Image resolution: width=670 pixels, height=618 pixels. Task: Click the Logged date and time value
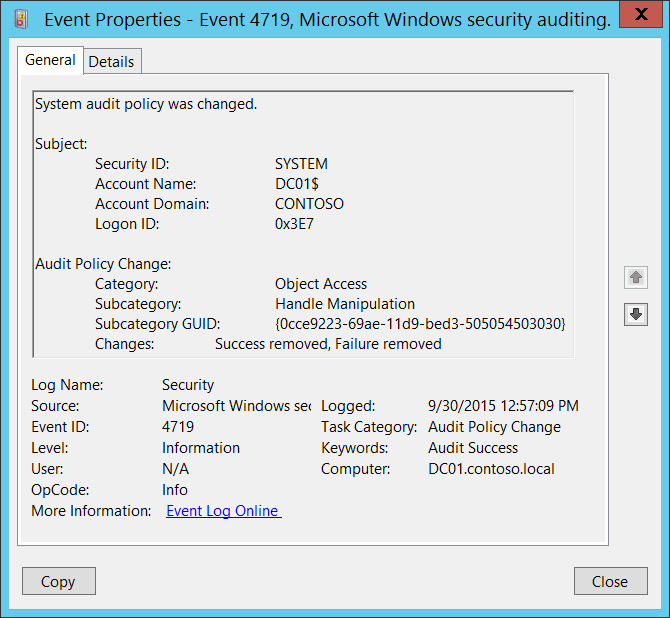[503, 406]
